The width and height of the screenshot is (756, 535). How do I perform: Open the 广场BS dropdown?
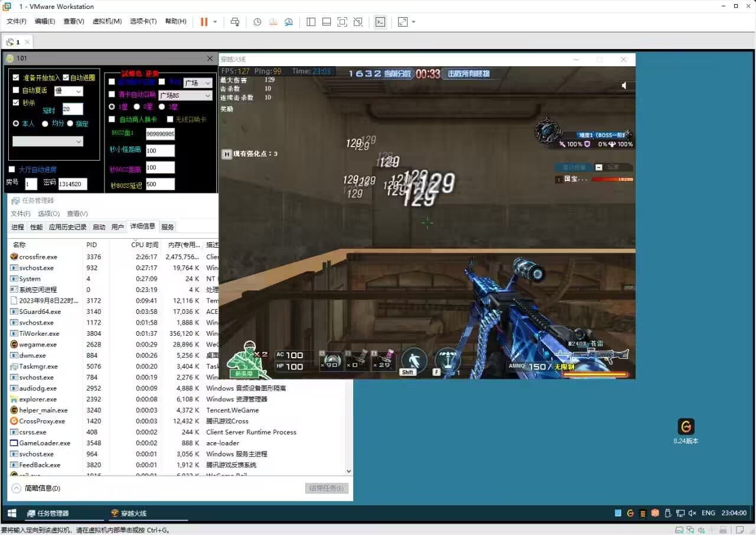pyautogui.click(x=185, y=95)
